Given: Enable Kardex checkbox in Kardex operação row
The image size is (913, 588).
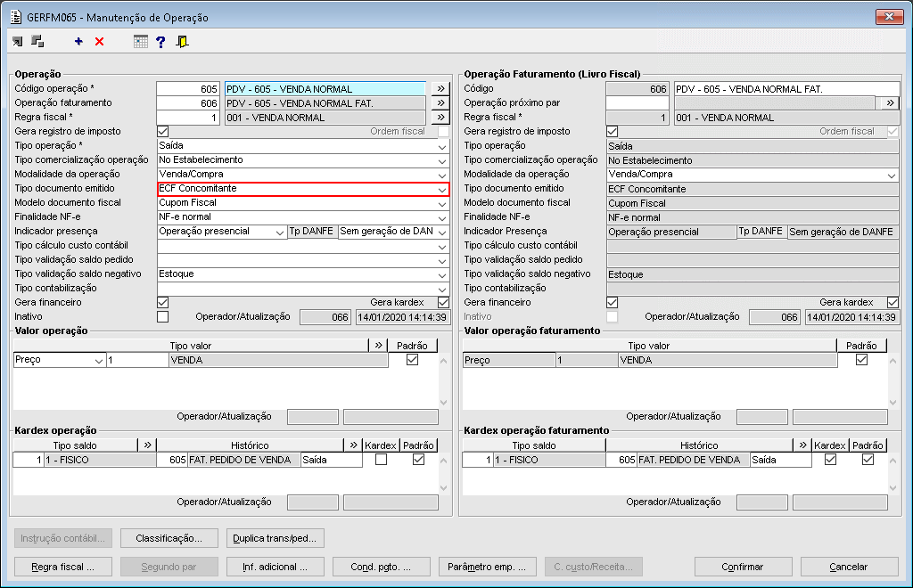Looking at the screenshot, I should pyautogui.click(x=382, y=460).
